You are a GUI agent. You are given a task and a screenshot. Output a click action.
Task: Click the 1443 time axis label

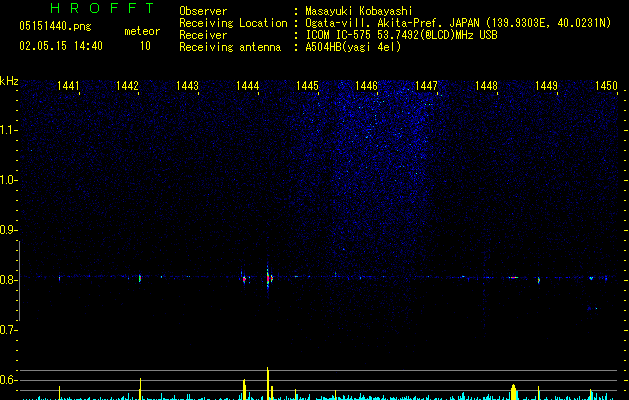(187, 86)
